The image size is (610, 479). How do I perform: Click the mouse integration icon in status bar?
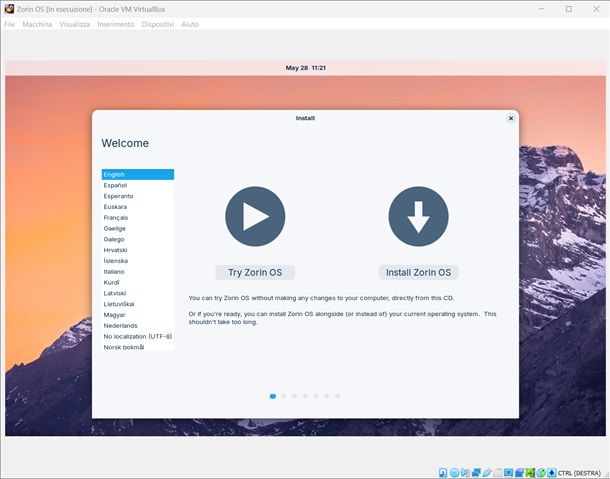(541, 473)
